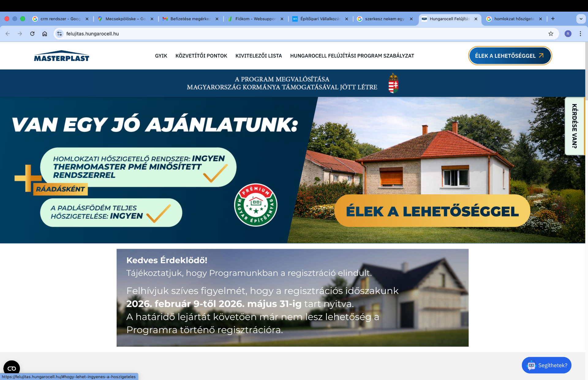This screenshot has height=380, width=588.
Task: Open the profile avatar icon
Action: pyautogui.click(x=568, y=34)
